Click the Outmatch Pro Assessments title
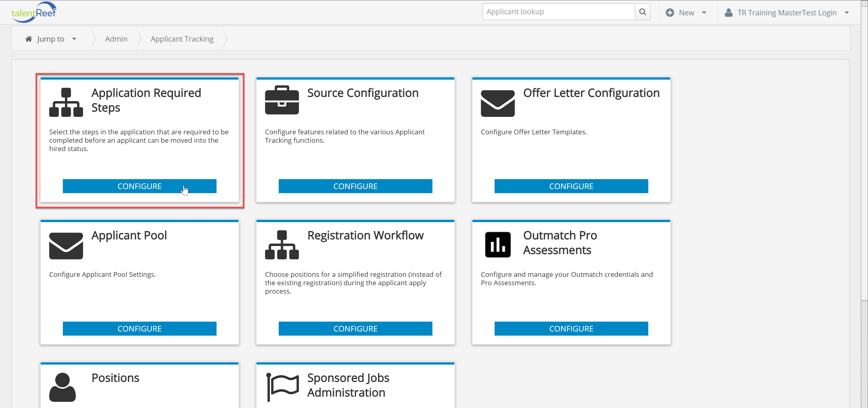Viewport: 868px width, 408px height. pyautogui.click(x=560, y=243)
